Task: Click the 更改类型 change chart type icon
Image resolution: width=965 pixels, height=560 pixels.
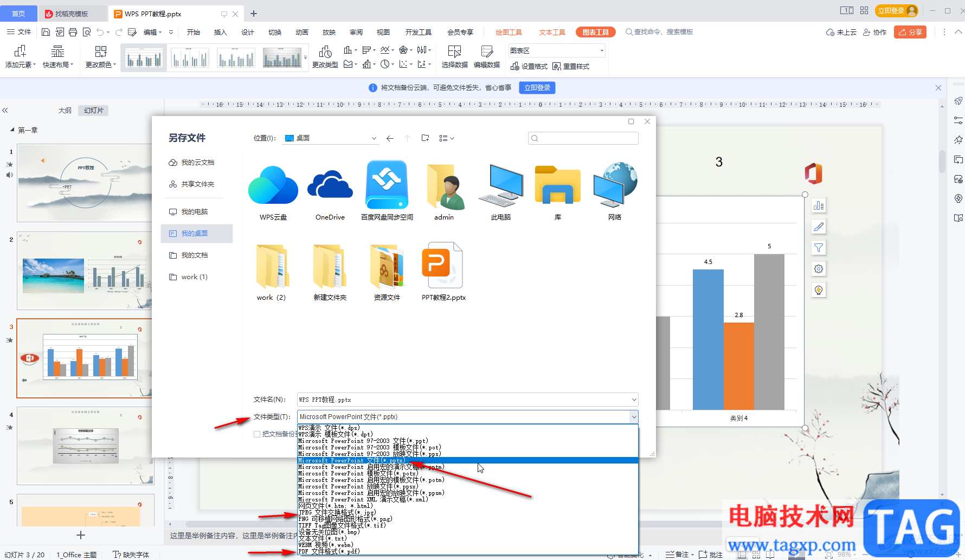Action: point(325,52)
